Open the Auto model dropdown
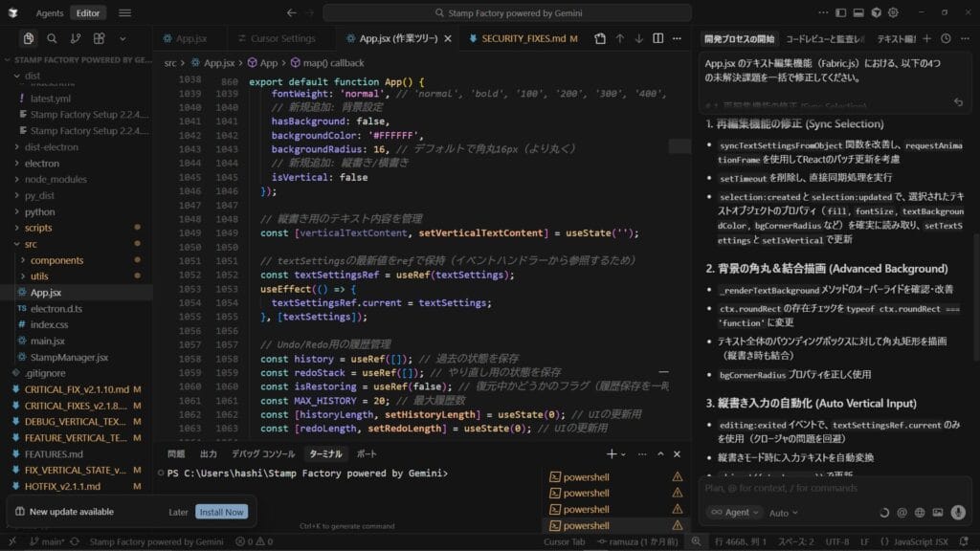 click(x=783, y=513)
